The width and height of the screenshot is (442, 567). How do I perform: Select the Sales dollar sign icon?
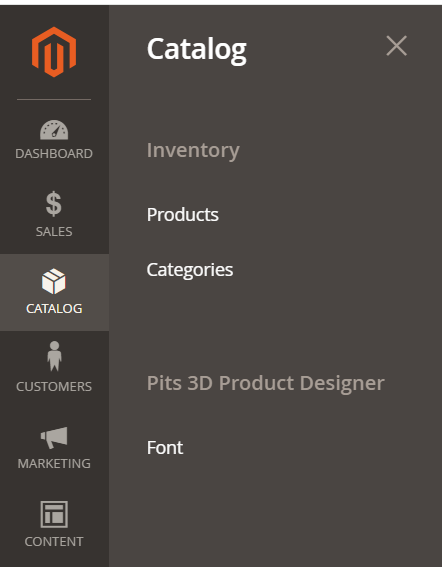[x=54, y=204]
